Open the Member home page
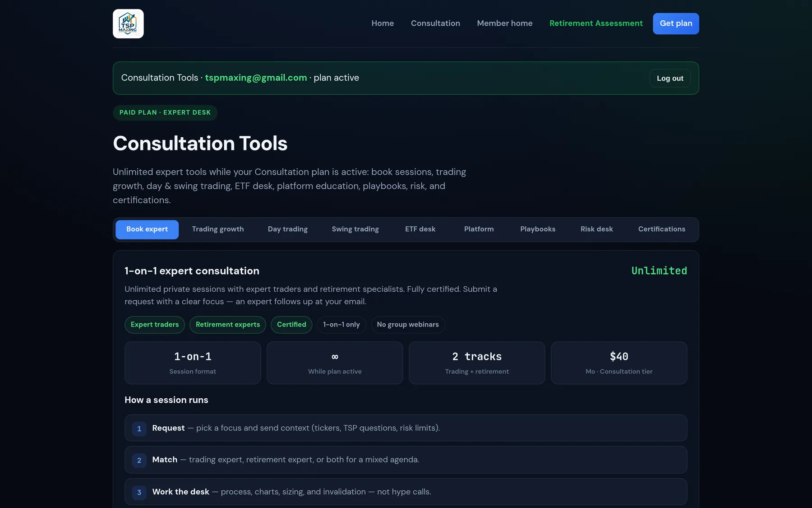Screen dimensions: 812x508 (505, 23)
